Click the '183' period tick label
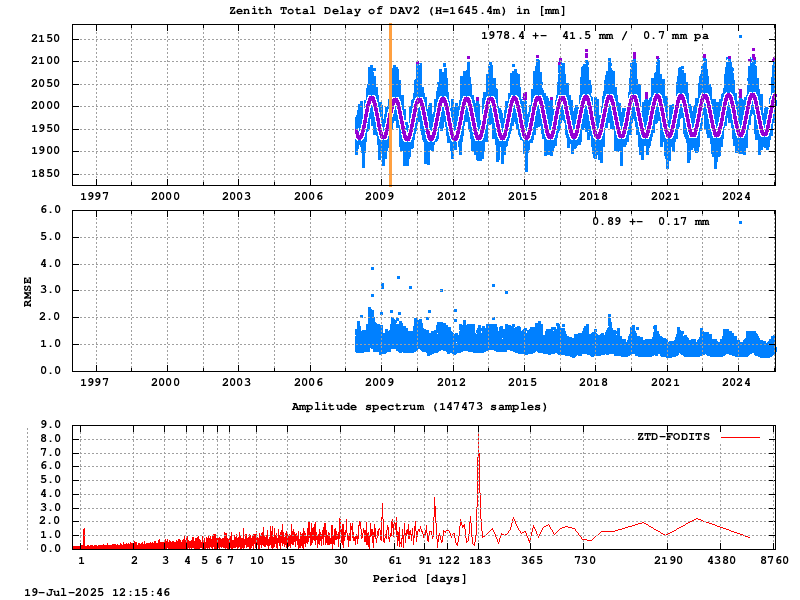Image resolution: width=800 pixels, height=600 pixels. [x=480, y=560]
